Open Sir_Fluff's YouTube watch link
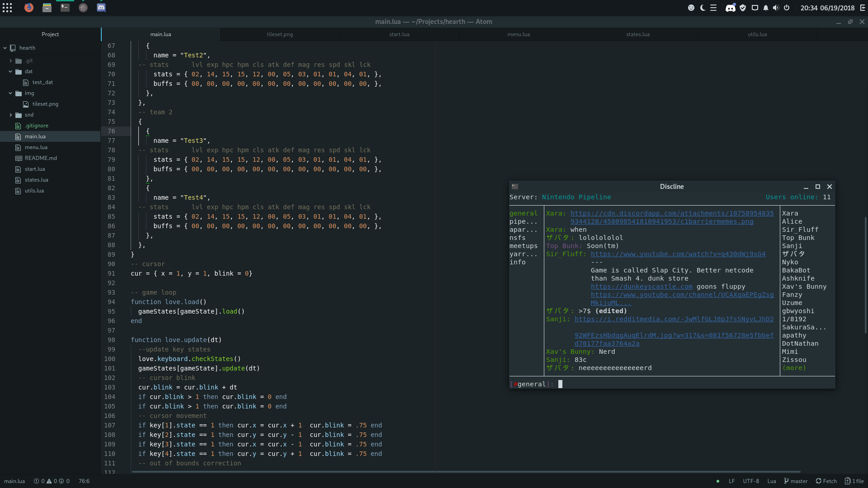This screenshot has width=868, height=488. tap(678, 254)
